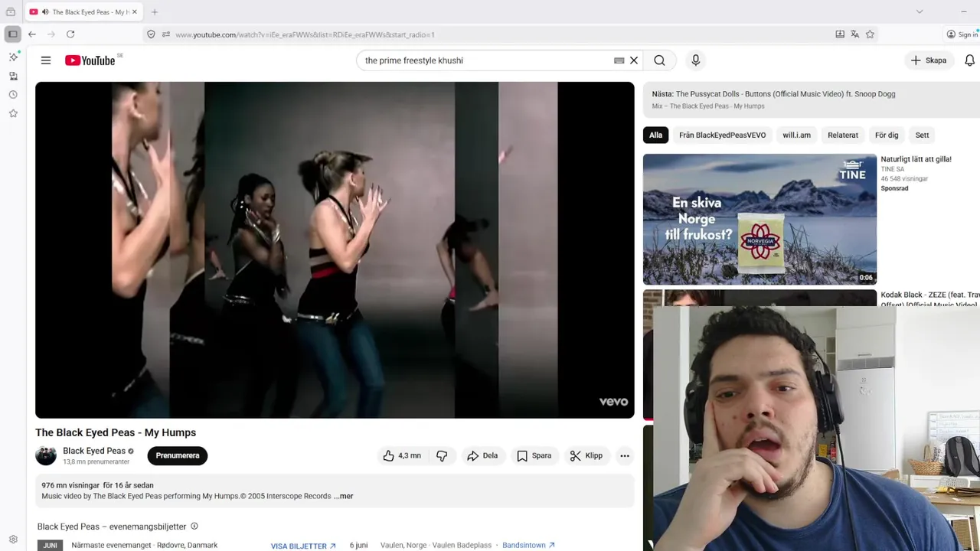This screenshot has width=980, height=551.
Task: Open the AI sparkle sidebar icon
Action: point(13,57)
